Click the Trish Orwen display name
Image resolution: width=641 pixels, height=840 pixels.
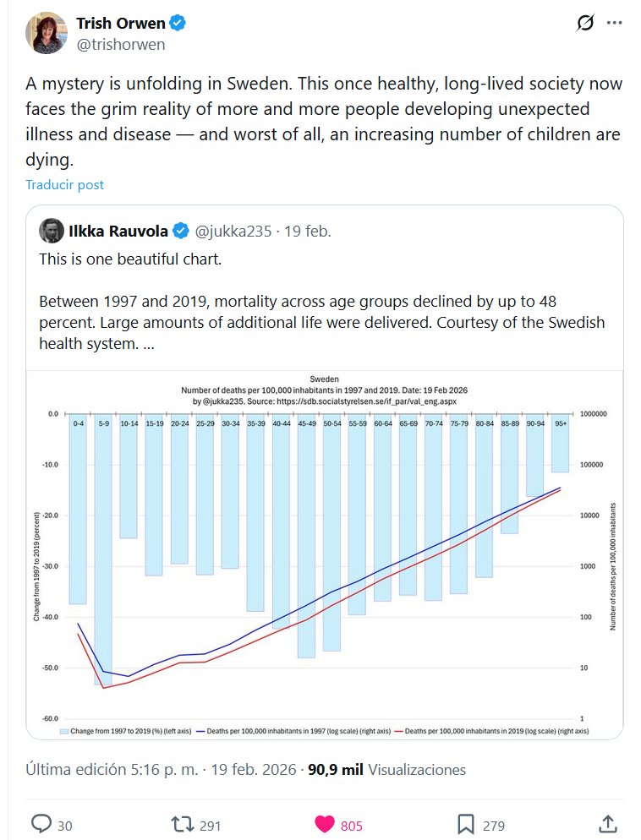(120, 23)
